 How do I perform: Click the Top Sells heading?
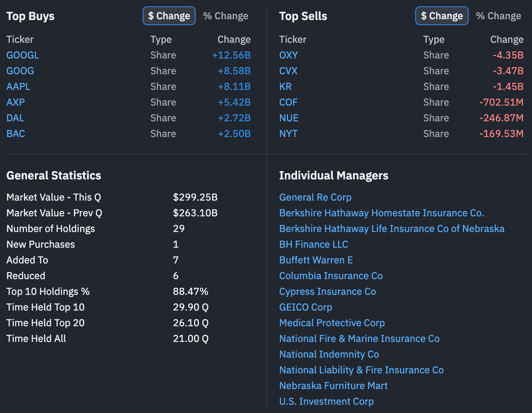coord(303,16)
